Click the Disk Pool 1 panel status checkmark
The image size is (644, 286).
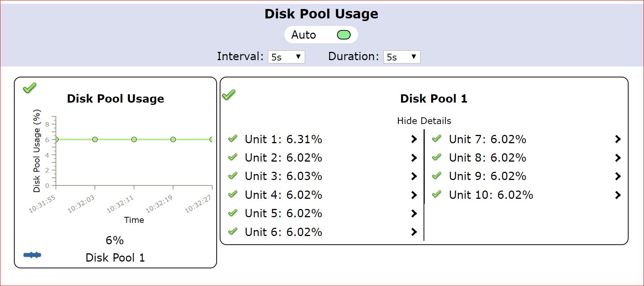[x=229, y=95]
